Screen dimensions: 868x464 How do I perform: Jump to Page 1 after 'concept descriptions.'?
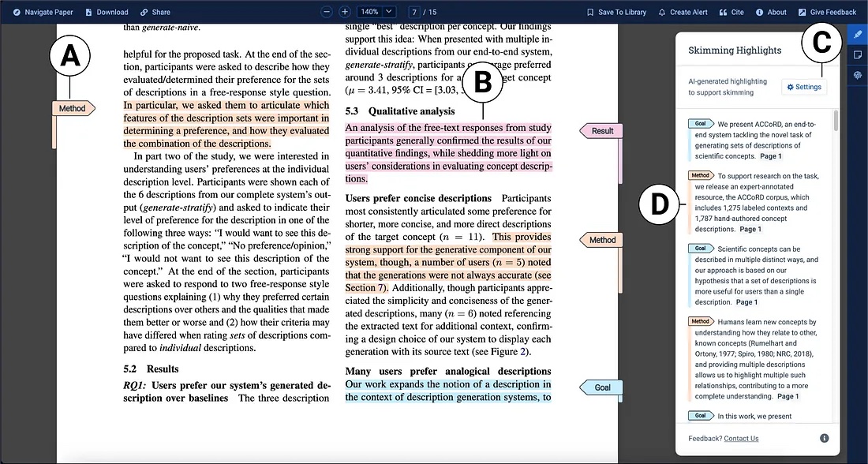[750, 229]
